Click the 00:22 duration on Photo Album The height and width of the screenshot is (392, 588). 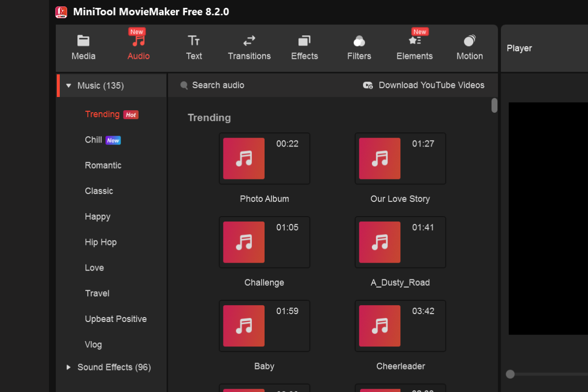(x=287, y=144)
